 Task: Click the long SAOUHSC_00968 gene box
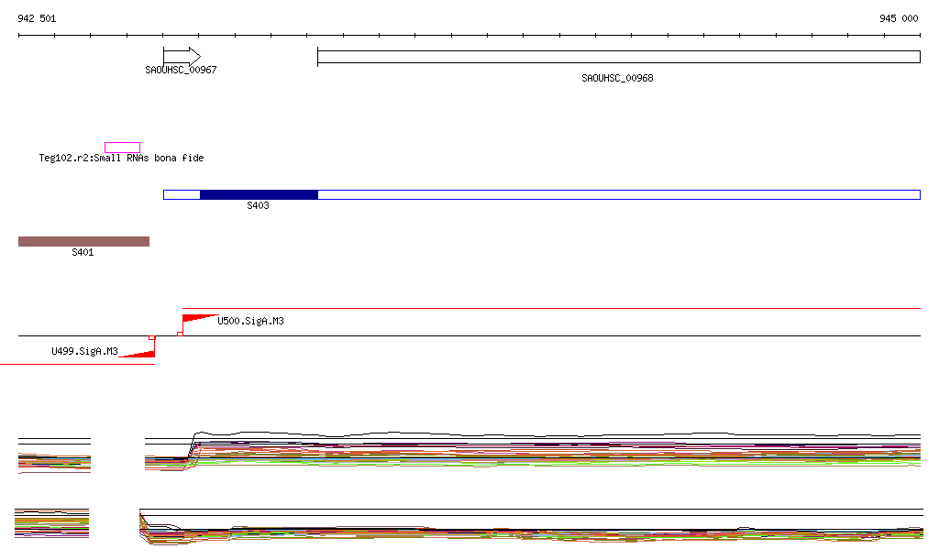618,57
